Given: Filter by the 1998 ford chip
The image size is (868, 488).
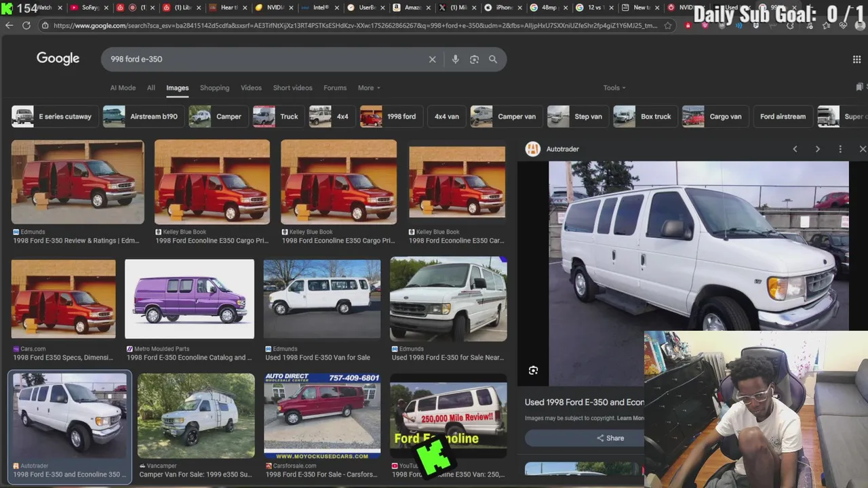Looking at the screenshot, I should click(x=391, y=117).
